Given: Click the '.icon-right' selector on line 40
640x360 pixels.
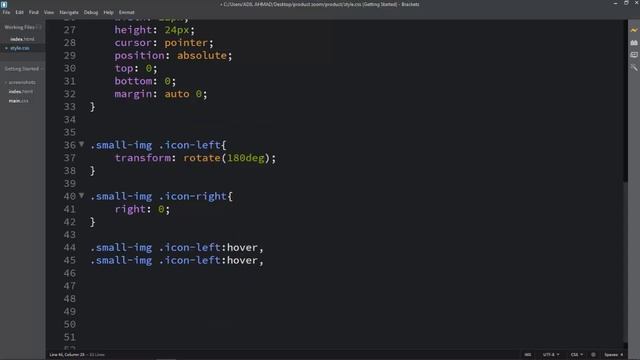Looking at the screenshot, I should [x=193, y=196].
